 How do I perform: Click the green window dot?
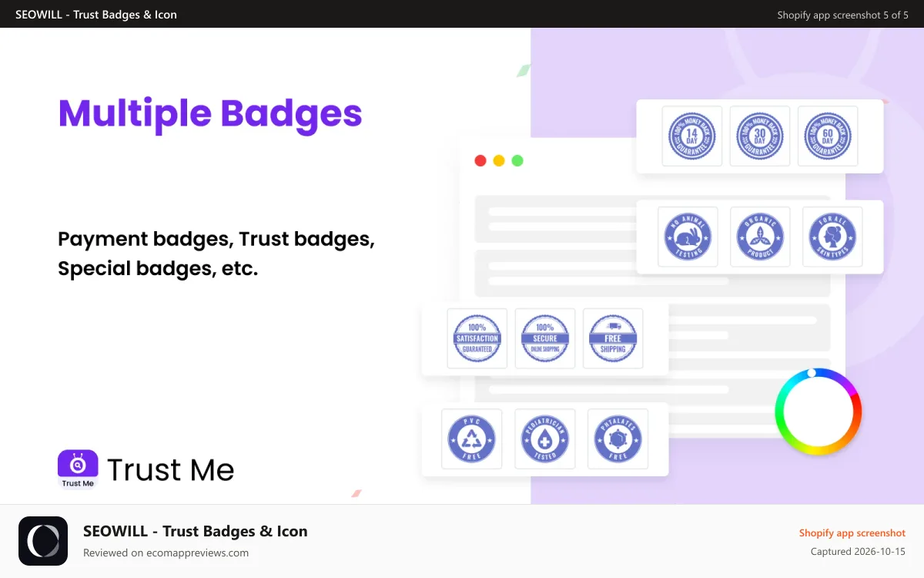coord(517,160)
